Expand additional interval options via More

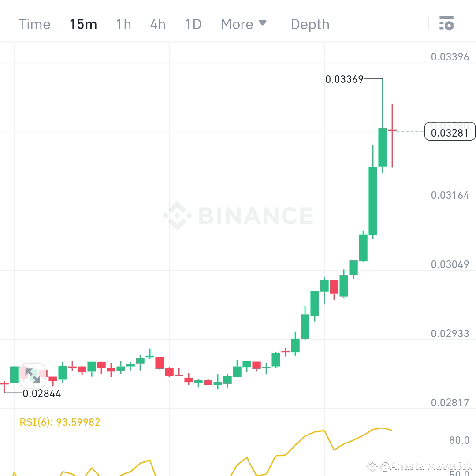(244, 24)
